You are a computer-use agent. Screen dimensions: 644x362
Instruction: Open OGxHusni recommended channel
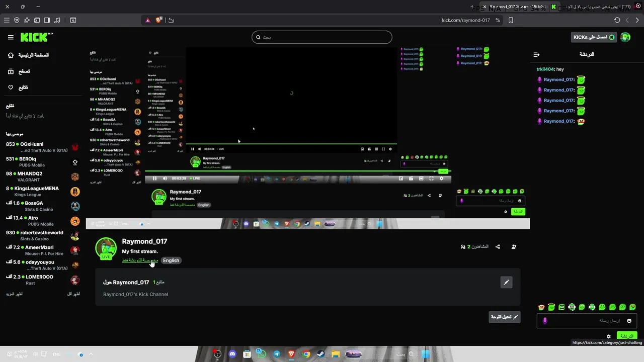pyautogui.click(x=43, y=147)
